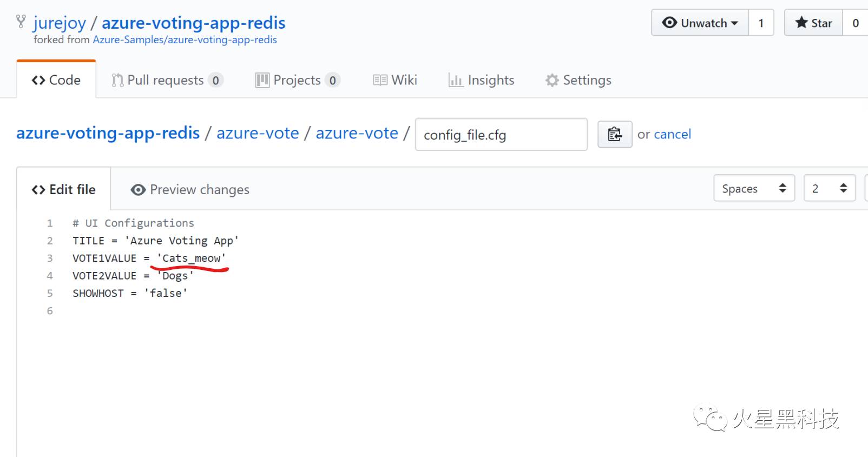This screenshot has width=868, height=457.
Task: Open the azure-voting-app-redis repository title link
Action: (x=194, y=23)
